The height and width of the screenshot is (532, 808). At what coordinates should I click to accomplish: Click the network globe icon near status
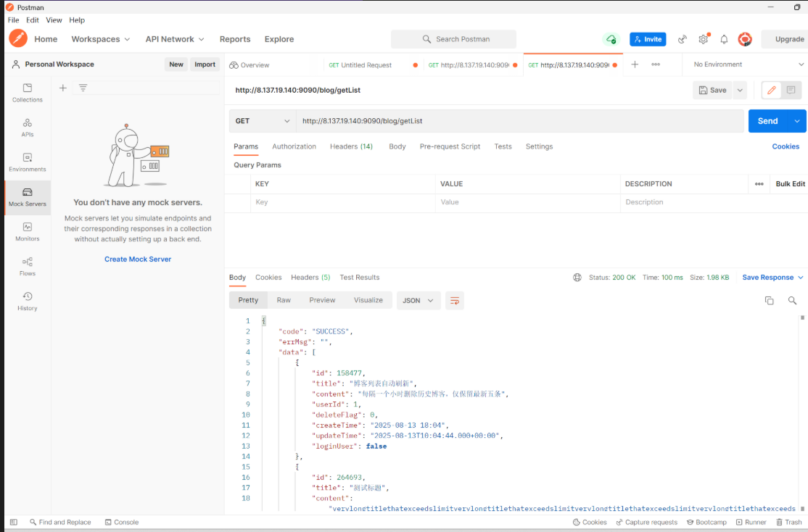pyautogui.click(x=577, y=277)
